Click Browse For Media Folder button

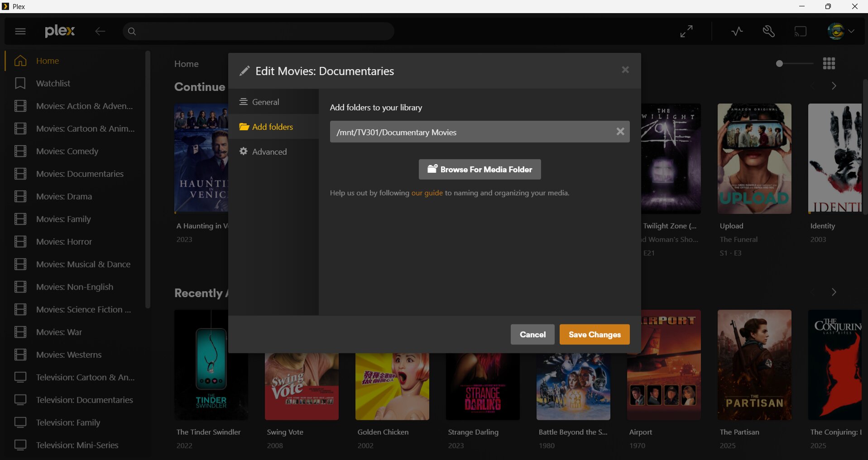[480, 169]
